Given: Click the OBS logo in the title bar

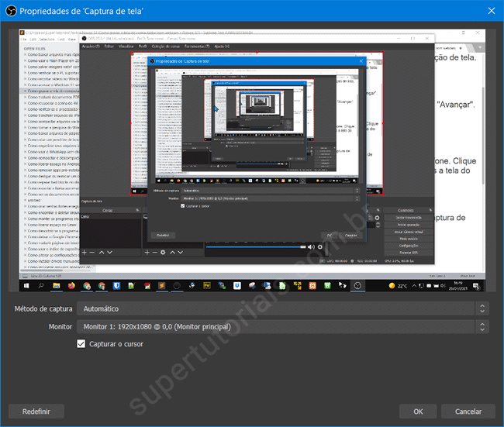Looking at the screenshot, I should point(11,10).
